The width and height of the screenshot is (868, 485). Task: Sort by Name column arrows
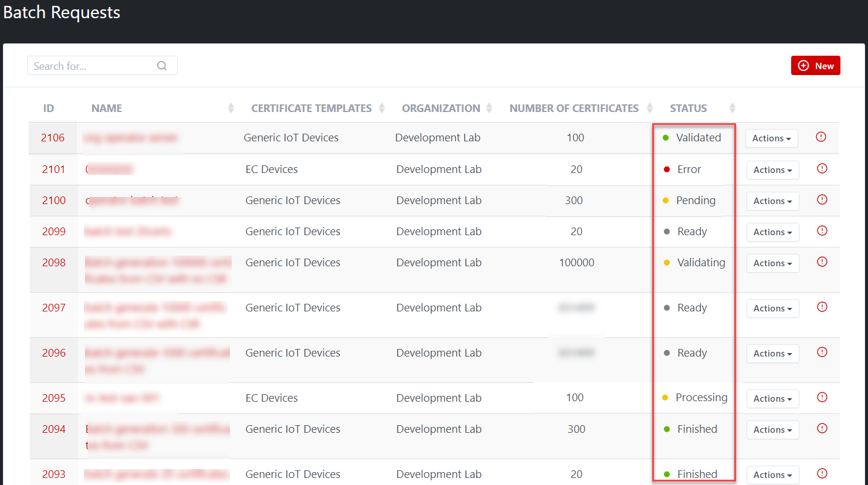click(x=230, y=108)
